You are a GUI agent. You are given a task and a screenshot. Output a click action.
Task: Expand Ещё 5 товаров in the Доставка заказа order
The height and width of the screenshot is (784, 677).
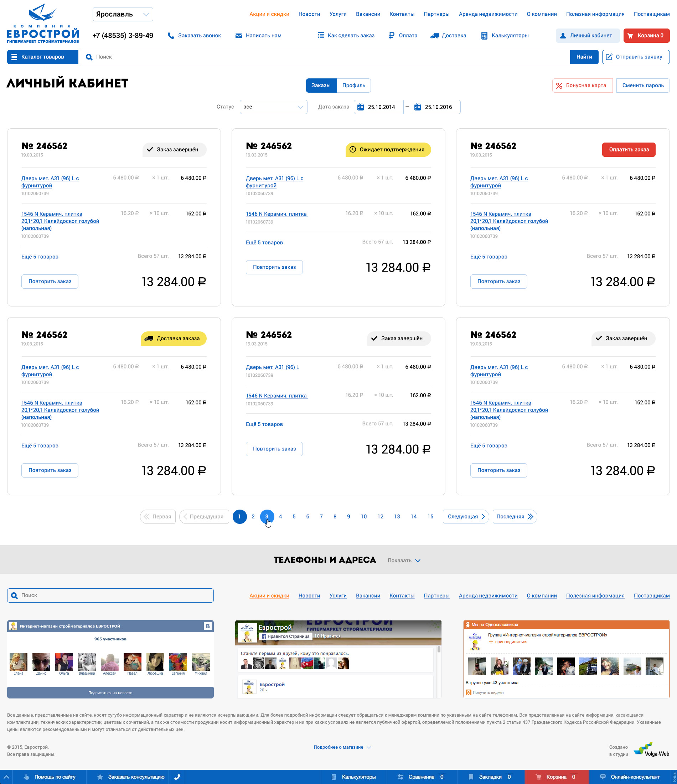(x=40, y=446)
